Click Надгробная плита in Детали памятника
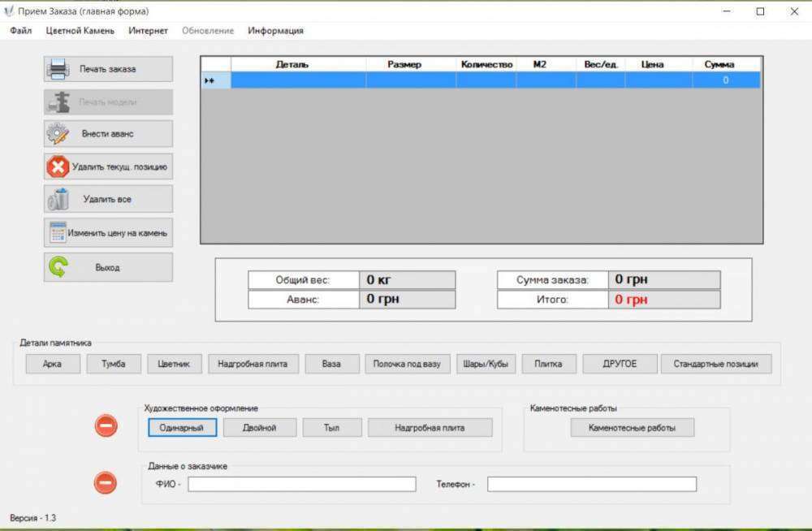The height and width of the screenshot is (531, 812). point(253,364)
